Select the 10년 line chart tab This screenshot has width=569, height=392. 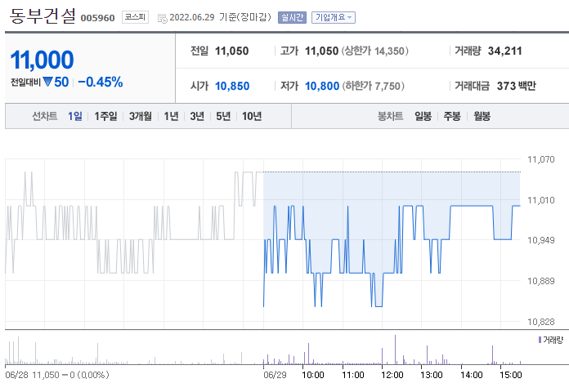tap(252, 116)
